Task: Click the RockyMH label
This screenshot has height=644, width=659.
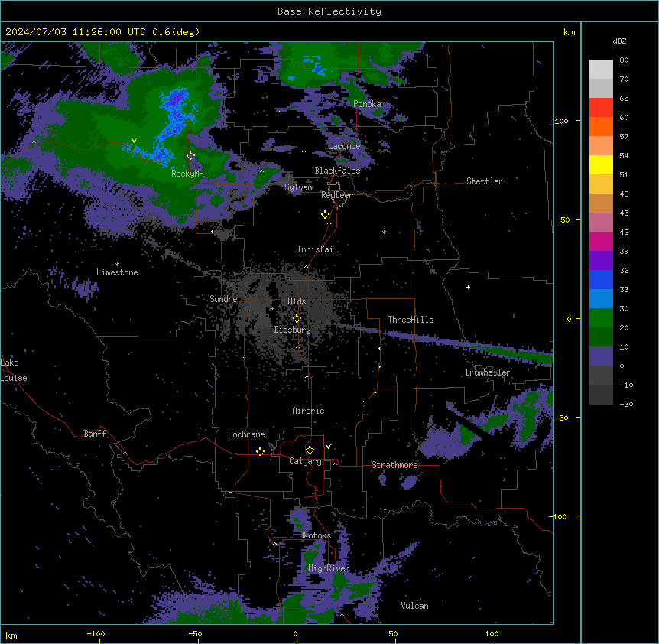Action: pos(187,174)
